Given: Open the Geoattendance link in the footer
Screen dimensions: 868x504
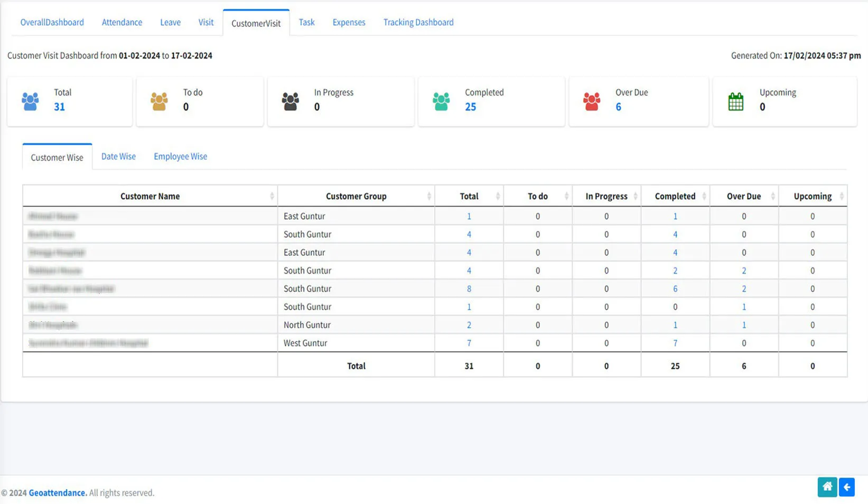Looking at the screenshot, I should coord(58,492).
